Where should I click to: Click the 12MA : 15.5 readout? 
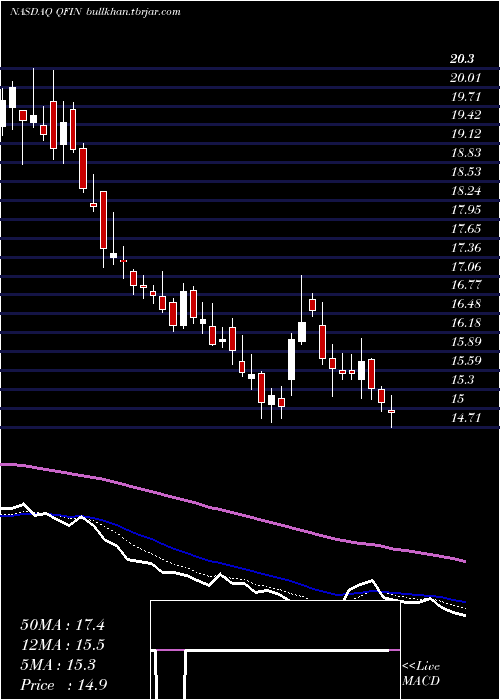click(x=62, y=645)
